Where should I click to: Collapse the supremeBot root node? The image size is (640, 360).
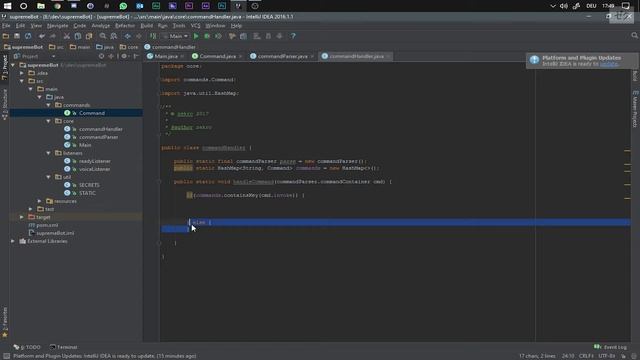pos(13,65)
